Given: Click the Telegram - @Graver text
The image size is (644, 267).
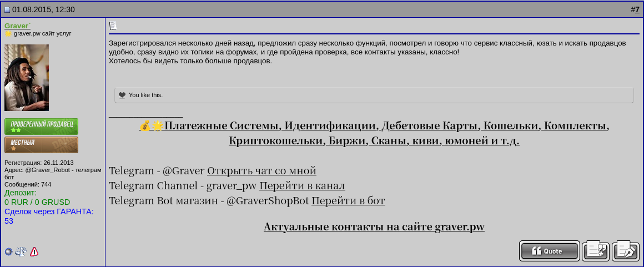Looking at the screenshot, I should click(x=157, y=170).
